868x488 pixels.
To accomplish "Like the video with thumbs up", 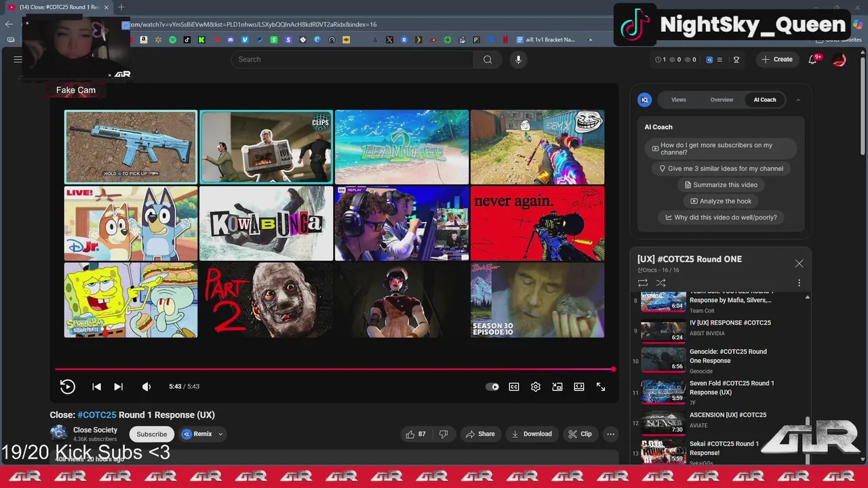I will coord(416,434).
